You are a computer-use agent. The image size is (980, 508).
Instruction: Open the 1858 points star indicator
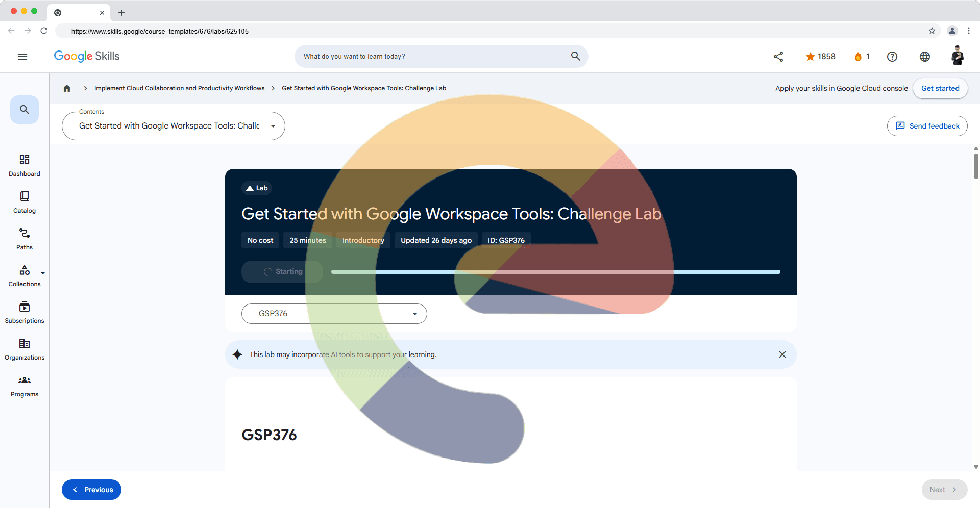[820, 57]
